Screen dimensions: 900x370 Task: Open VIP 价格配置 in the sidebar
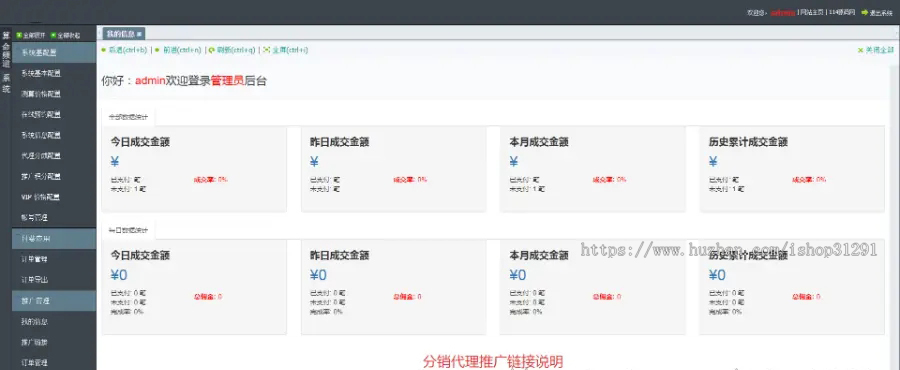click(41, 197)
